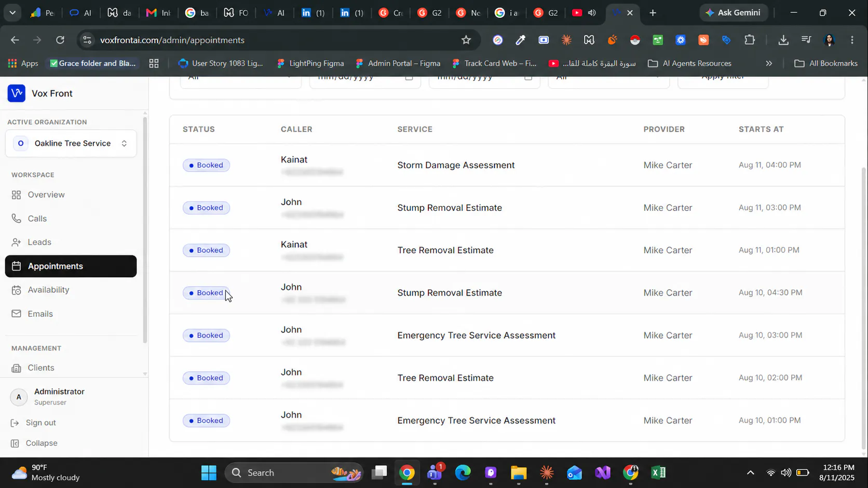Show hidden system tray icons

750,472
